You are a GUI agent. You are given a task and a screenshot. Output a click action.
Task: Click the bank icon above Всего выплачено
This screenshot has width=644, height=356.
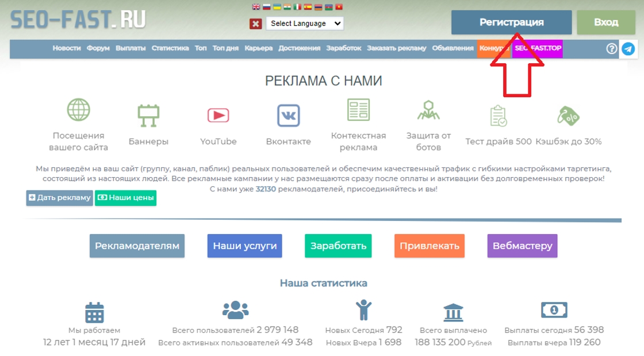(x=453, y=312)
